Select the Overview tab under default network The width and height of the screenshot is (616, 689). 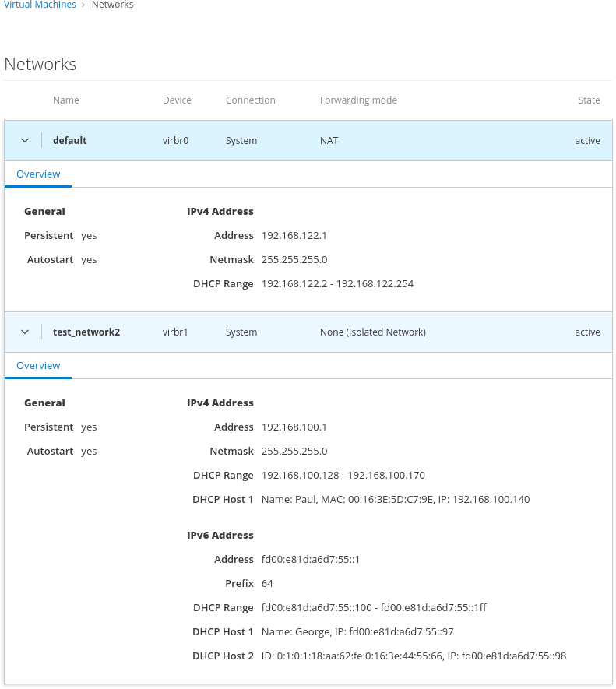point(38,174)
